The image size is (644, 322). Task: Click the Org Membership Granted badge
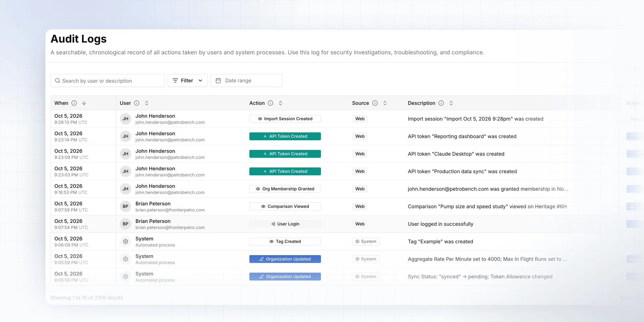point(285,189)
